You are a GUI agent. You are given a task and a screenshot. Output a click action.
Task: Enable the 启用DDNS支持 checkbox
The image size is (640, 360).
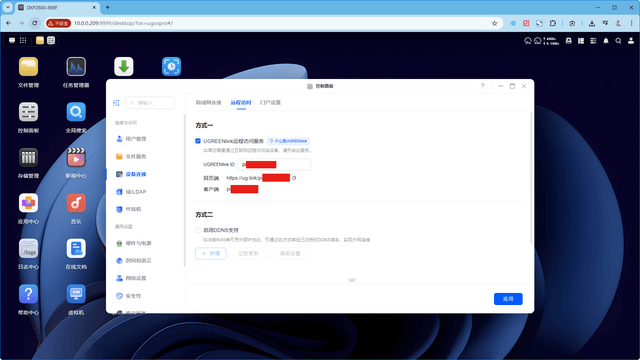pos(198,230)
